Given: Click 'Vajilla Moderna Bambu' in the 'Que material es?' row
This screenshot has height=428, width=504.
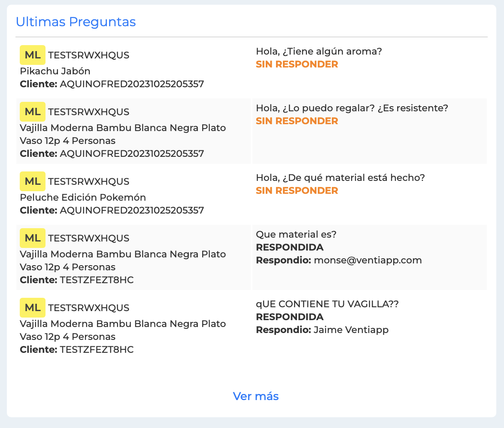Looking at the screenshot, I should point(123,261).
